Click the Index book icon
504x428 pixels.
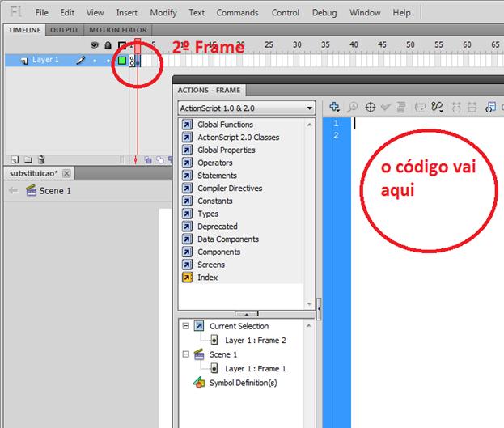(x=188, y=278)
